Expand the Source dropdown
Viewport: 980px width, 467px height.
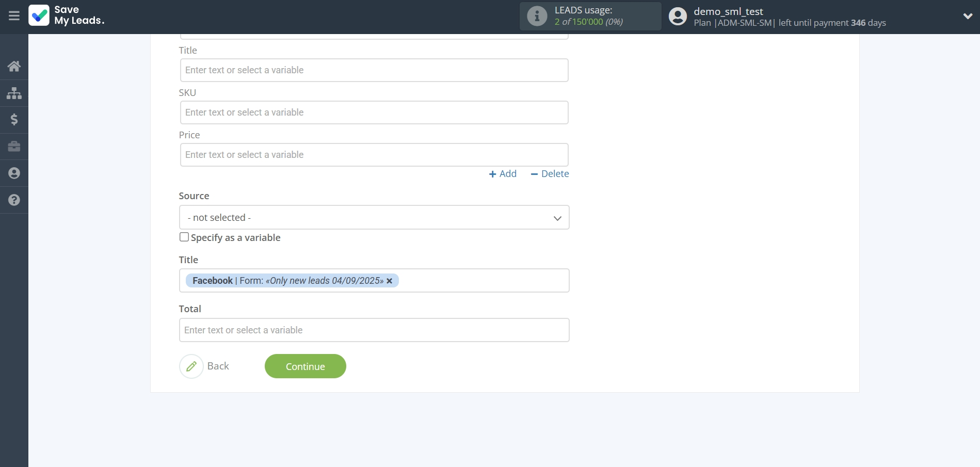coord(374,218)
